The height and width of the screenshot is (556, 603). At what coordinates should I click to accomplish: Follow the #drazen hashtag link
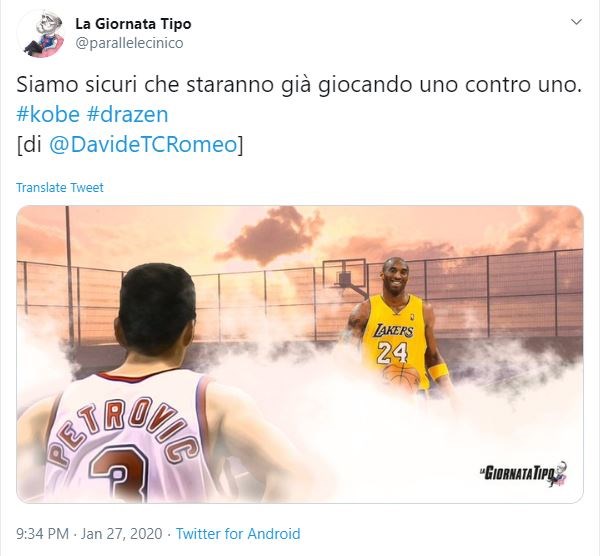[x=127, y=114]
